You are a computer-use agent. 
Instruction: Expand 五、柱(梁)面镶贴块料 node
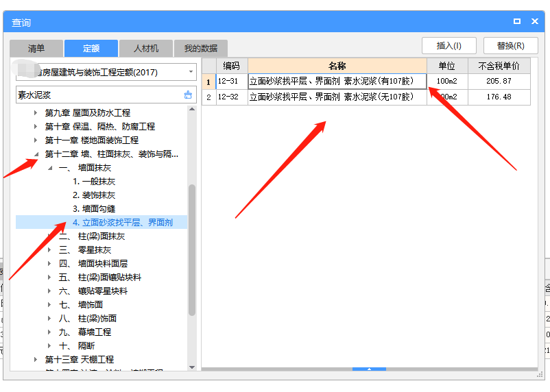coord(49,278)
